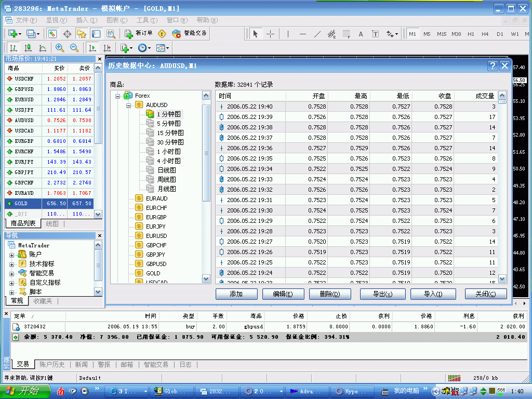Click the 添加 button
This screenshot has height=399, width=532.
pyautogui.click(x=236, y=294)
